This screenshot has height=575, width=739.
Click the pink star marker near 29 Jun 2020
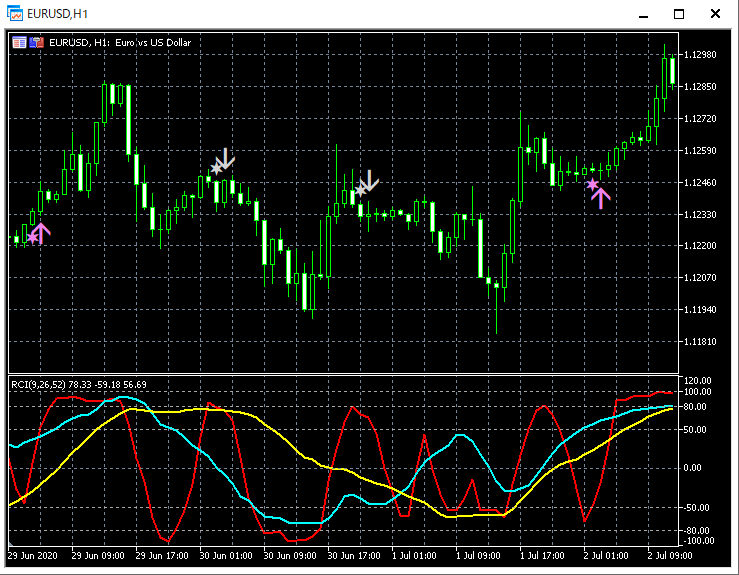click(33, 238)
